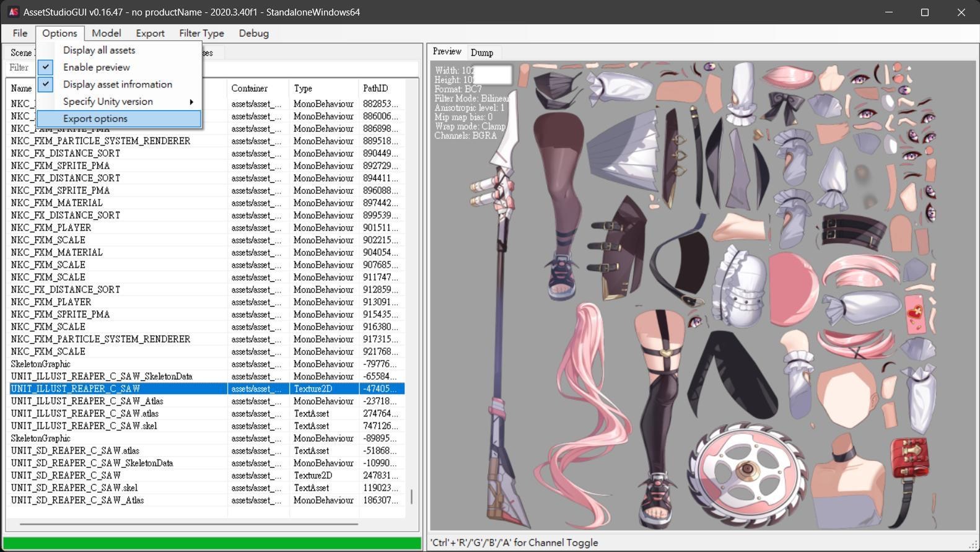Open the File menu
Screen dimensions: 980x552
click(x=20, y=33)
